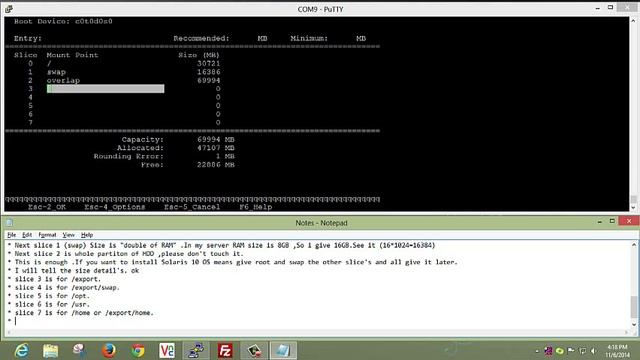This screenshot has width=640, height=360.
Task: Click the note line 'slice 5 is for /opt.'
Action: (52, 296)
